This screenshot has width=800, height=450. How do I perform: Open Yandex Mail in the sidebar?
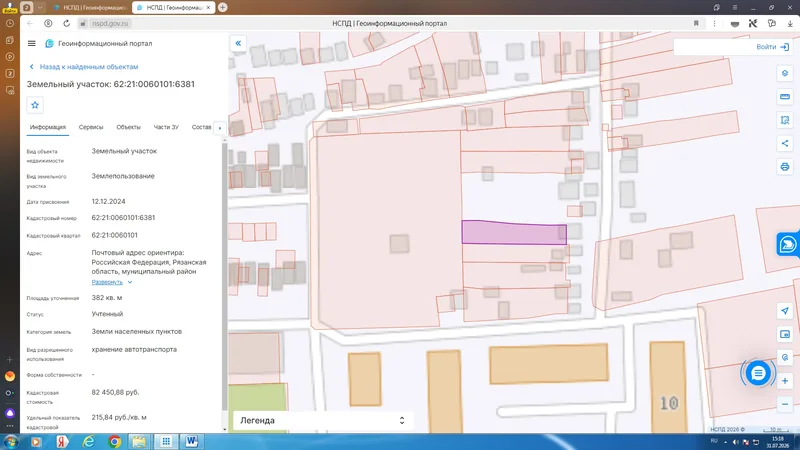[x=10, y=376]
